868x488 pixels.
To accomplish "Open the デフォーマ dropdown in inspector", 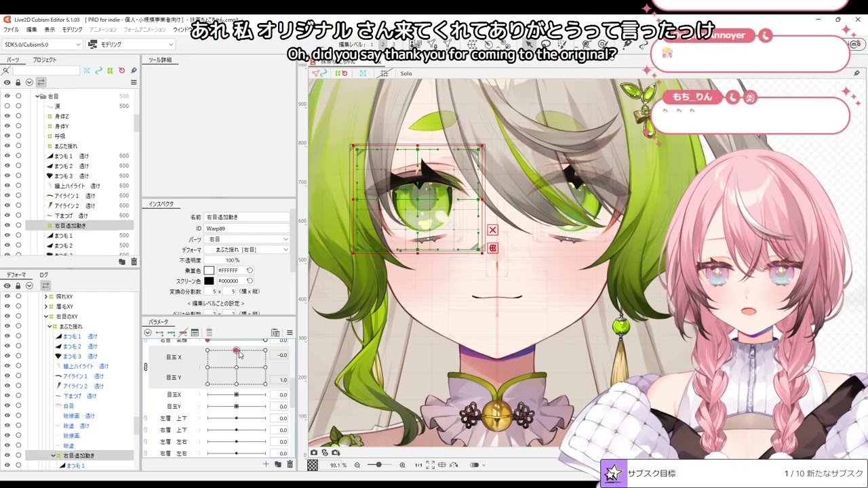I will point(247,249).
